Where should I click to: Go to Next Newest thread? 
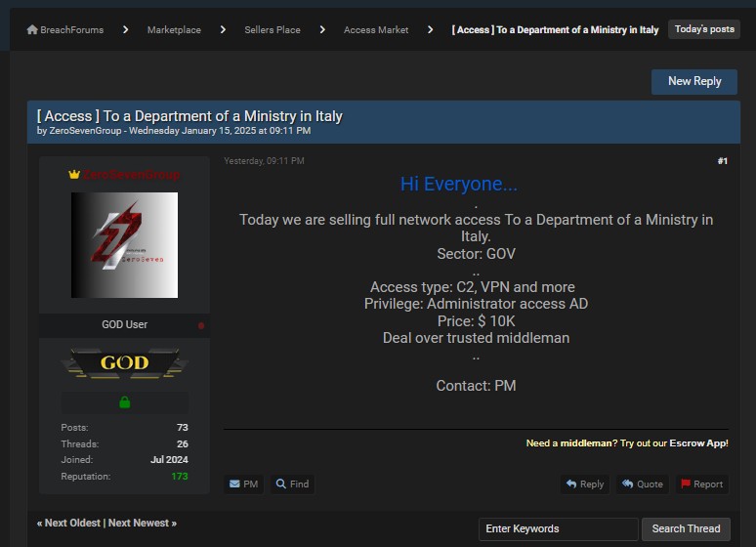point(142,523)
